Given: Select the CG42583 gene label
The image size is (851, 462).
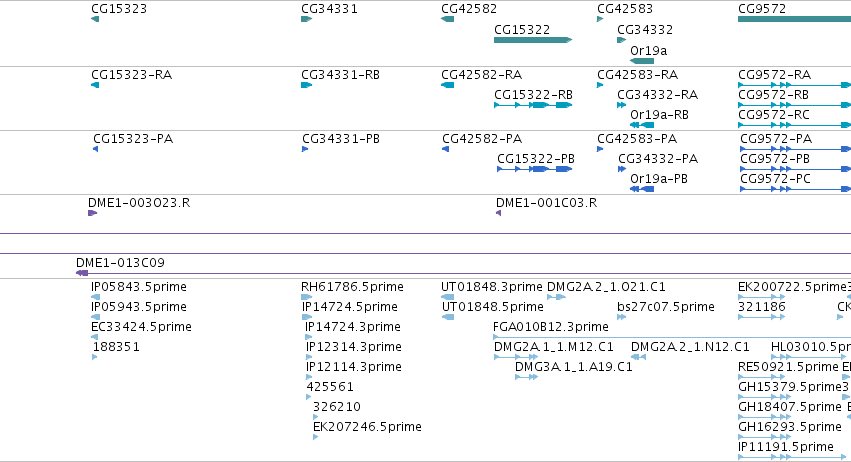Looking at the screenshot, I should [625, 9].
